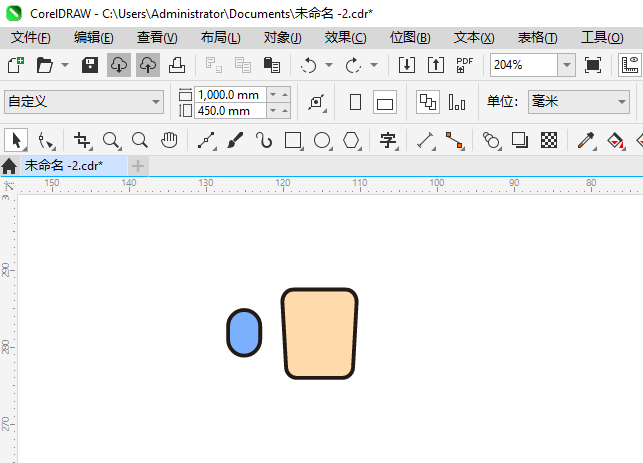The height and width of the screenshot is (463, 643).
Task: Click the peach-colored rounded shape on canvas
Action: (319, 334)
